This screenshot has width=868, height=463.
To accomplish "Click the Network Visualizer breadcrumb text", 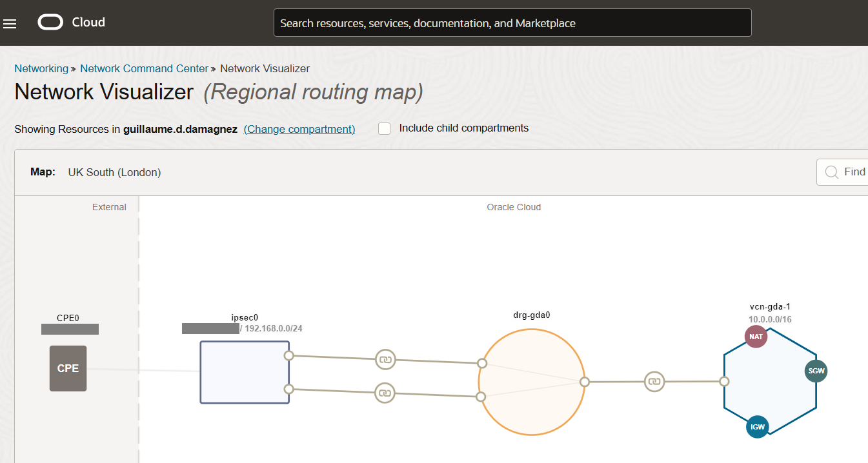I will (265, 68).
